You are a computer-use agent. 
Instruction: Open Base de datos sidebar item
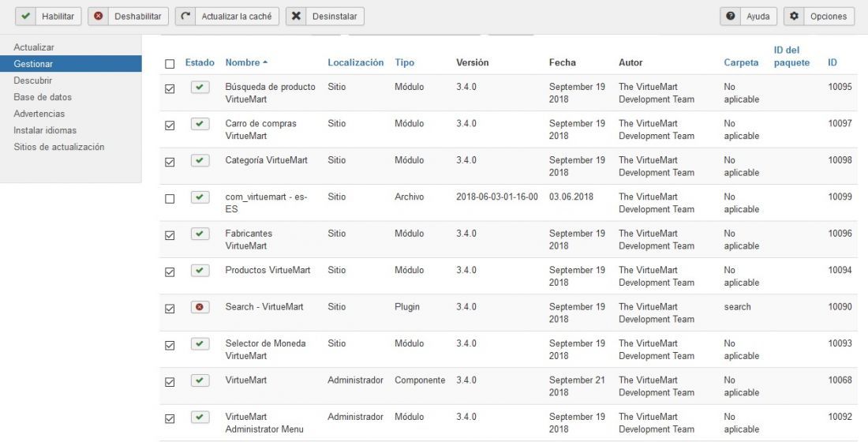click(43, 97)
